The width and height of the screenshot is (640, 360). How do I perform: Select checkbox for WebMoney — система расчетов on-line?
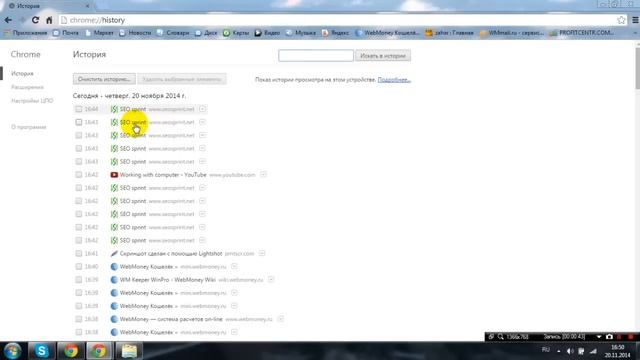point(79,319)
